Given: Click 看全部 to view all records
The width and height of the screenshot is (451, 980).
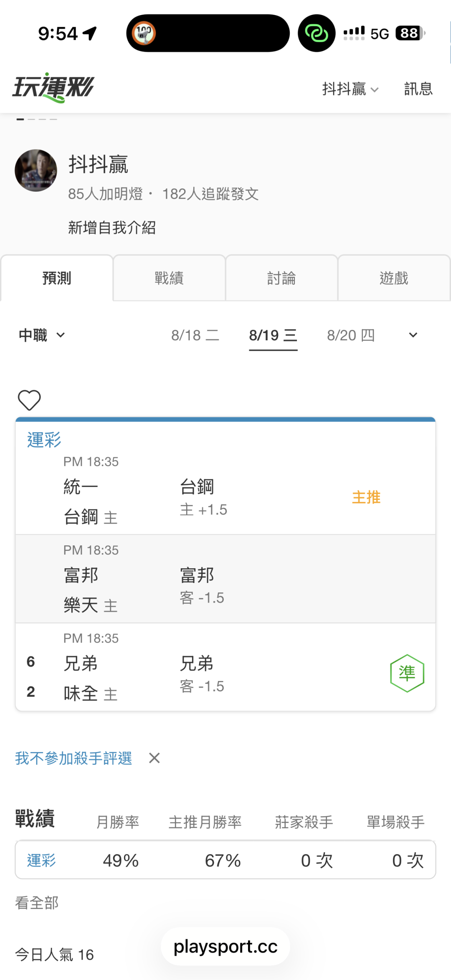Looking at the screenshot, I should coord(37,903).
